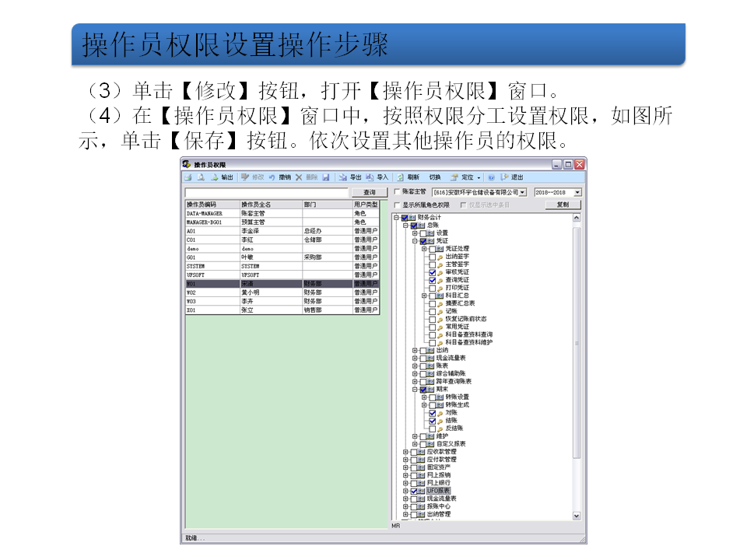Click into the operator search input field
This screenshot has width=747, height=560.
coord(267,192)
